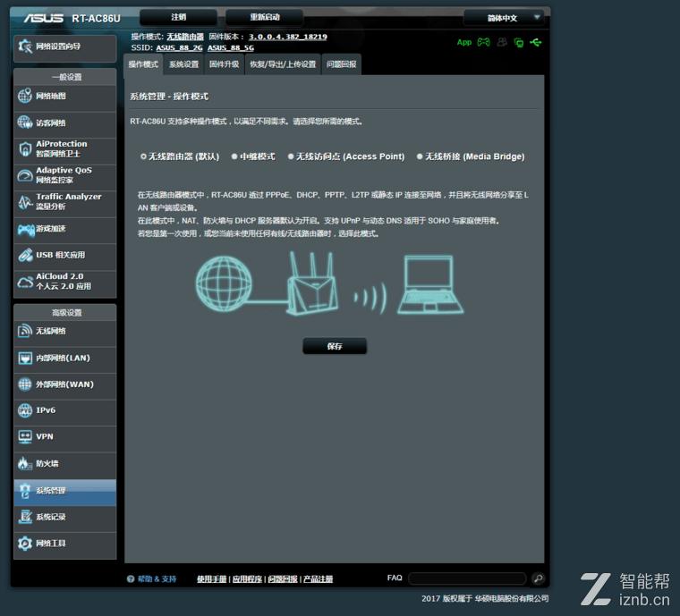
Task: Click the 网络工具 gear icon
Action: (25, 544)
